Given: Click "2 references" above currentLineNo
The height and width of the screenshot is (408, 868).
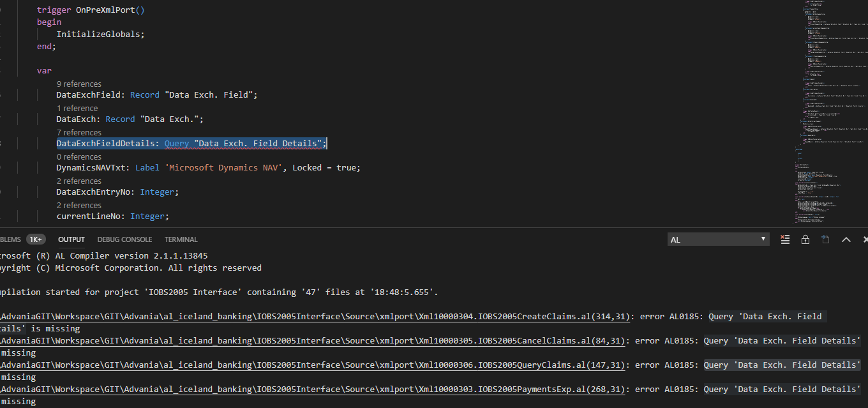Looking at the screenshot, I should coord(79,205).
